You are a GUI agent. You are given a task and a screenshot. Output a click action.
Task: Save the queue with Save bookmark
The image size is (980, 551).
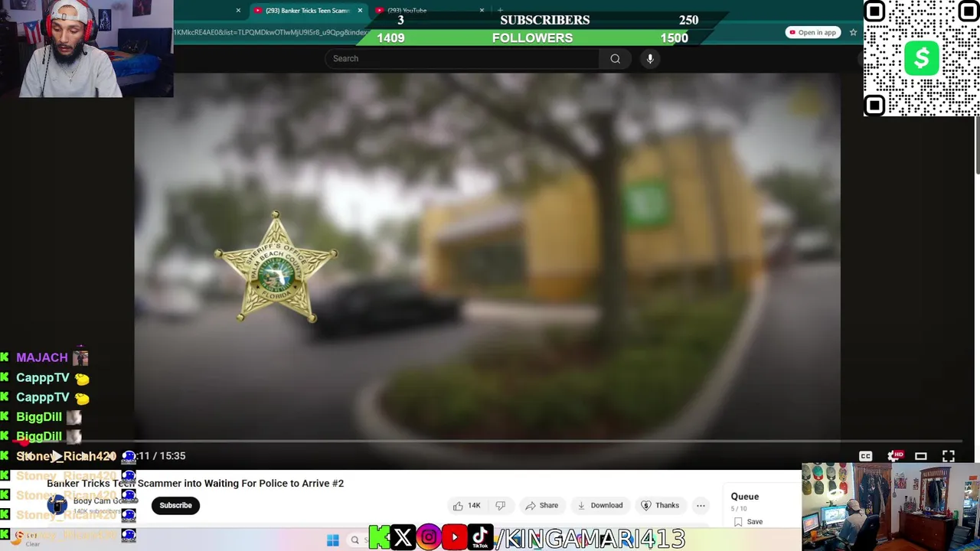coord(747,522)
